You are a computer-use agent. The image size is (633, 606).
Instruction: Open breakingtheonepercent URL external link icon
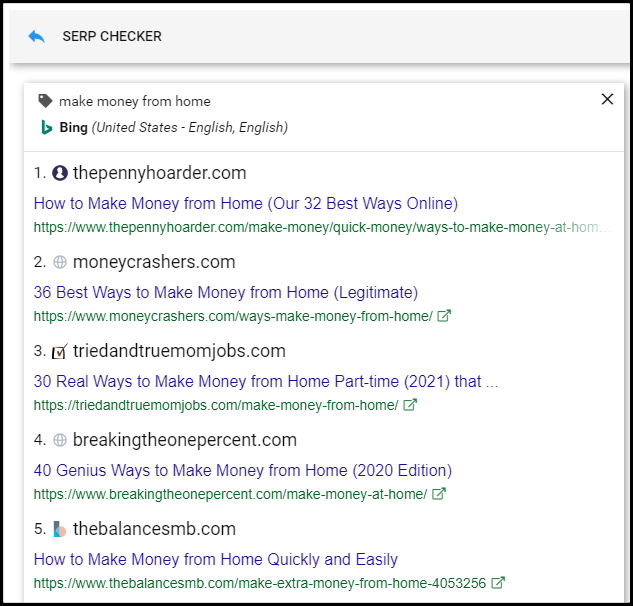pos(439,494)
